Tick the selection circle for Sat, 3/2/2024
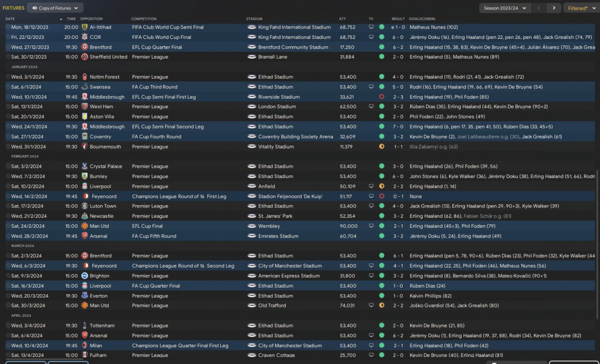 tap(8, 166)
